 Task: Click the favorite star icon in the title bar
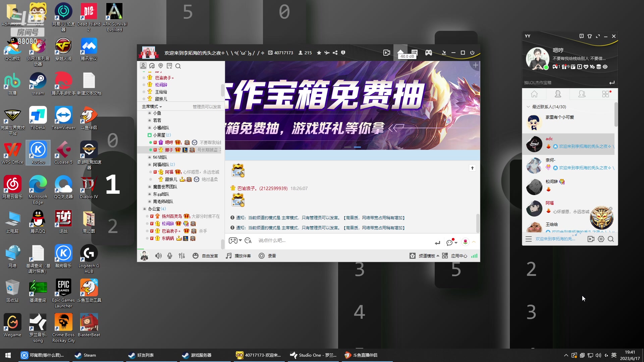point(319,53)
